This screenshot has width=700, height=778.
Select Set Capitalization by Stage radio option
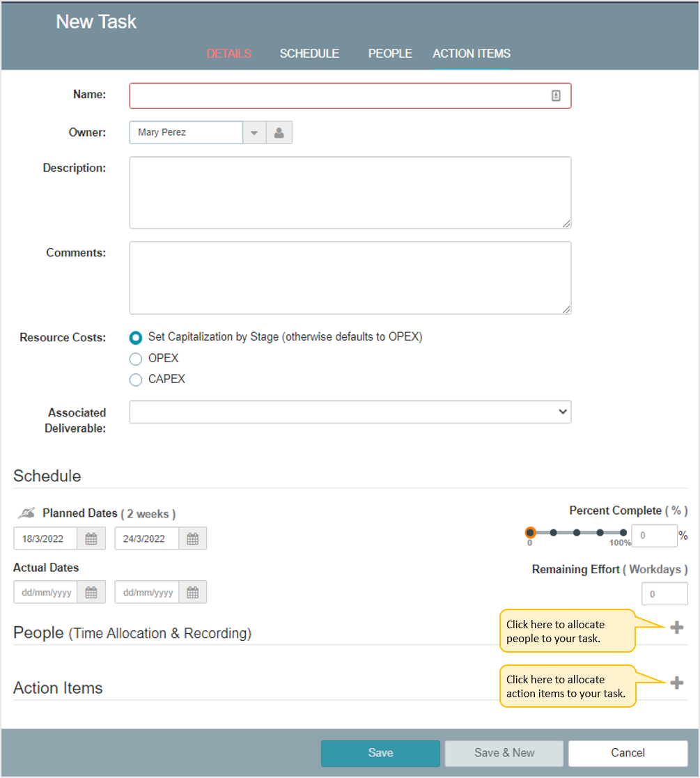(135, 338)
